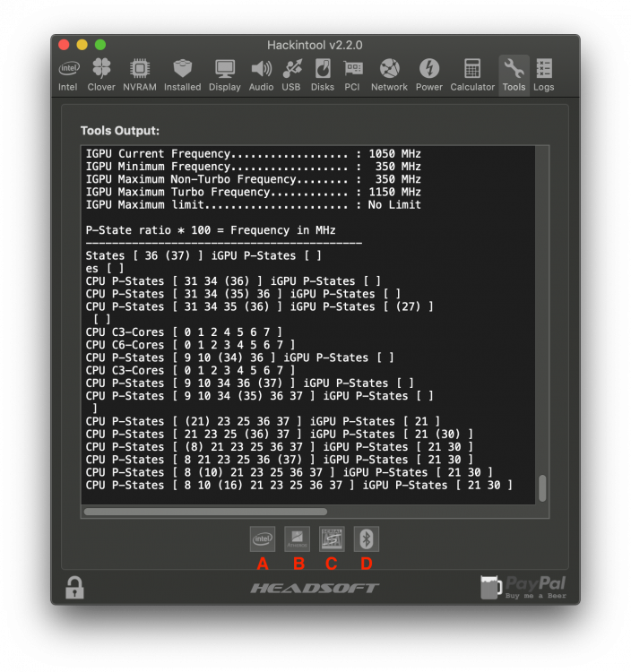The height and width of the screenshot is (672, 631).
Task: Open the Power section
Action: [429, 75]
